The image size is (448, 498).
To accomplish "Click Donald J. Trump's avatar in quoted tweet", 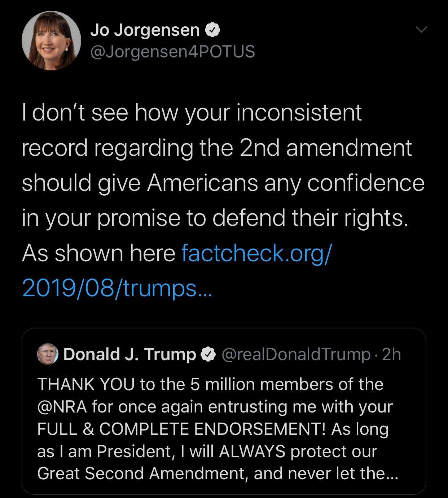I will (x=48, y=354).
